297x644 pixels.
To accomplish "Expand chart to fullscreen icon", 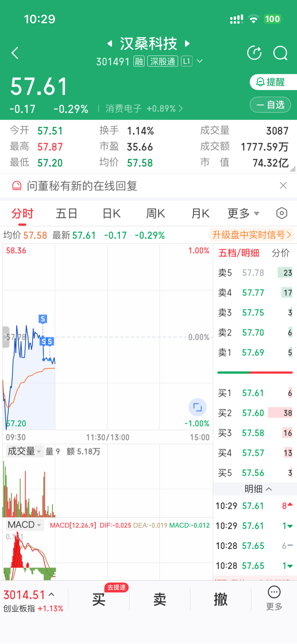I will pyautogui.click(x=197, y=407).
